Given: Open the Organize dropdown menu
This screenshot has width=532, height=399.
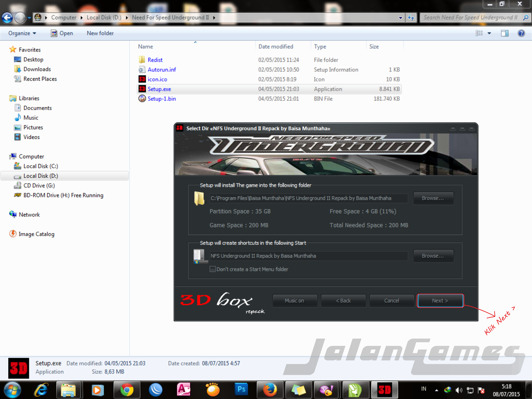Looking at the screenshot, I should tap(22, 33).
